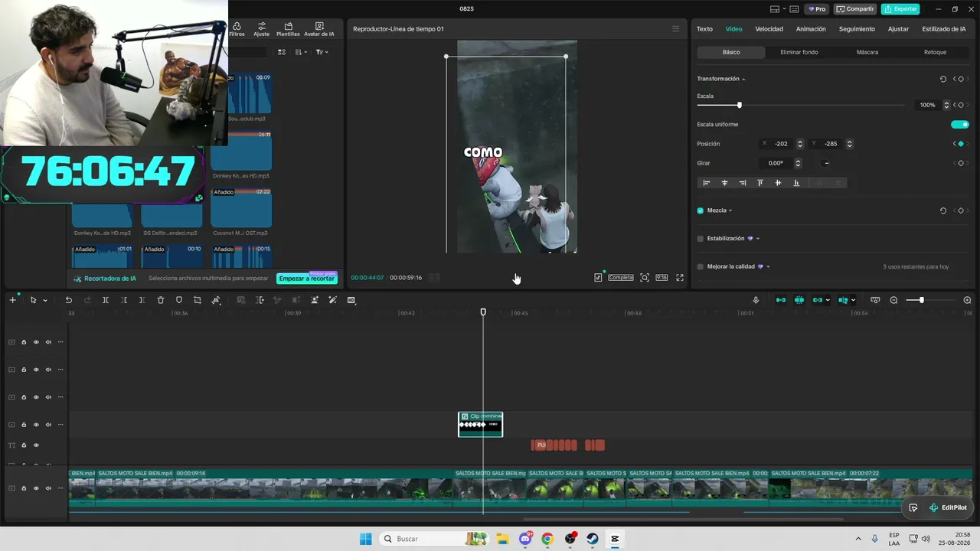
Task: Open the media filter dropdown
Action: pos(322,52)
